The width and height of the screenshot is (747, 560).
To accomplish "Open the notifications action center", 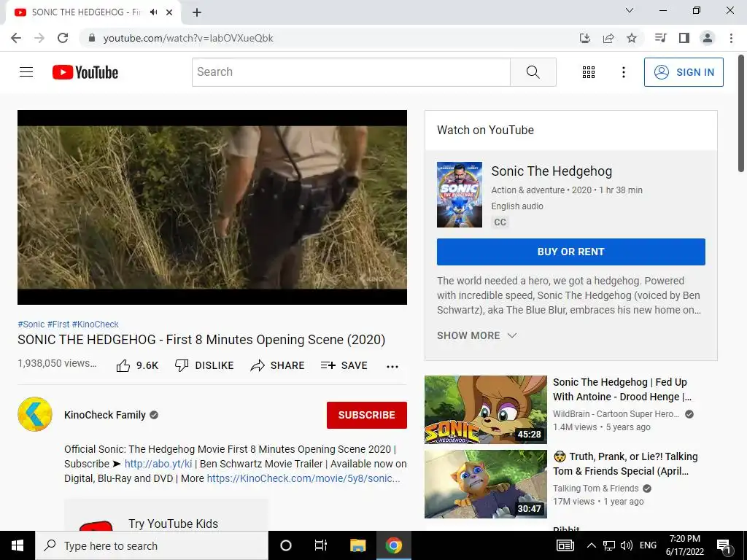I will [x=724, y=546].
